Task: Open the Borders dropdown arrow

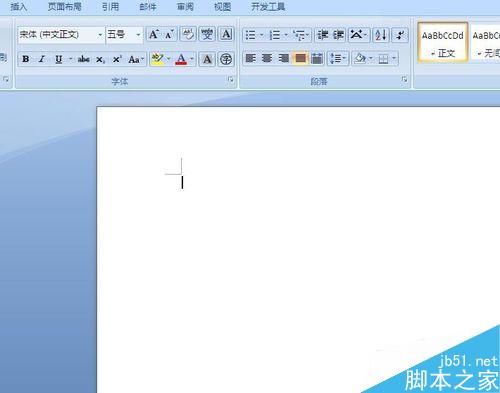Action: 394,59
